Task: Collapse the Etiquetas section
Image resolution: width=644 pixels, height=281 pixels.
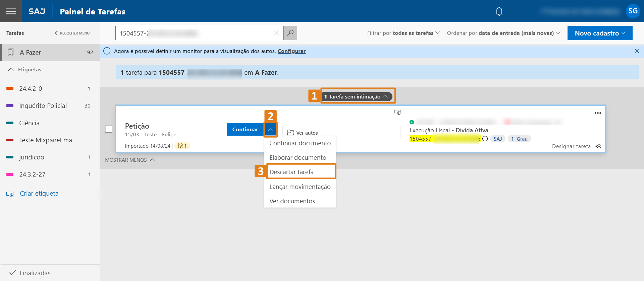Action: pos(11,70)
